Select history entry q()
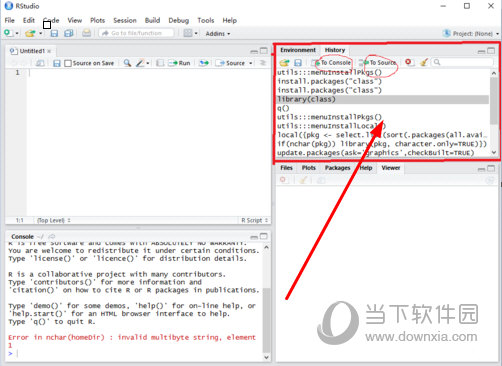Screen dimensions: 502x366 tap(383, 108)
